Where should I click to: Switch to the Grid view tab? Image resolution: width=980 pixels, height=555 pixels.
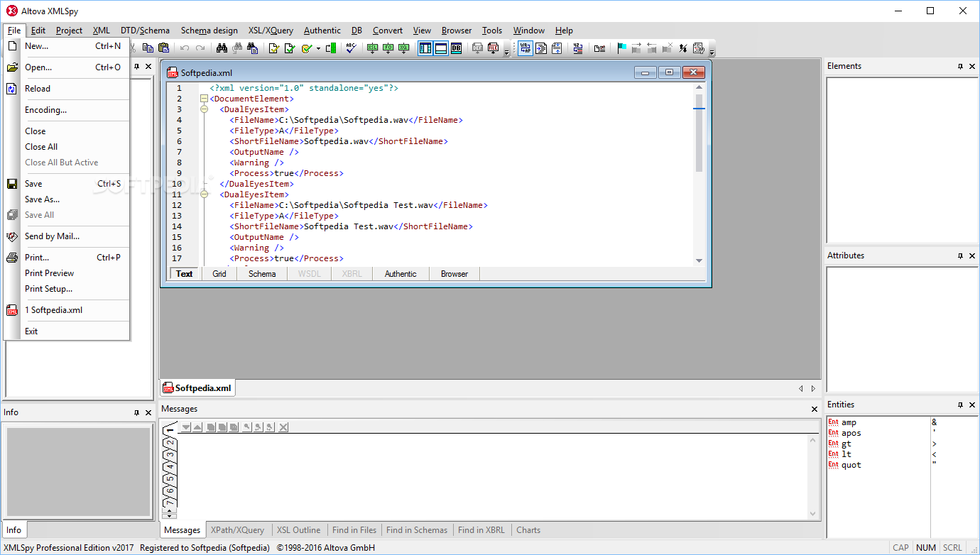[219, 274]
